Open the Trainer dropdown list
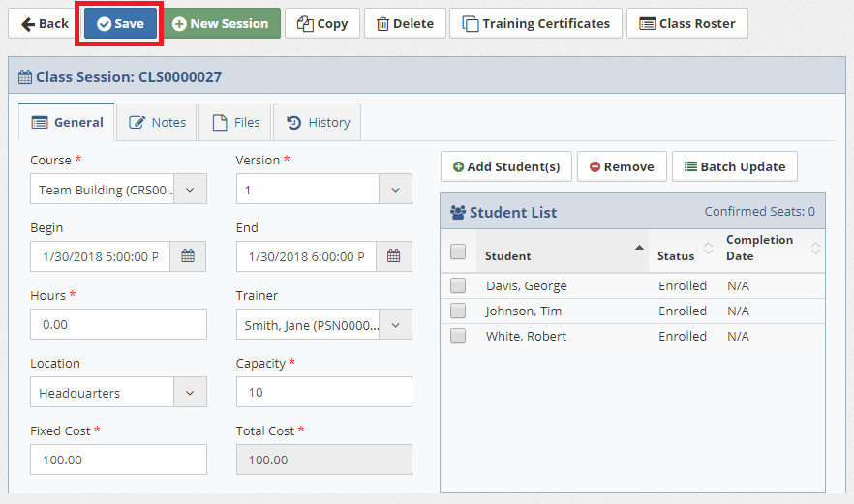The height and width of the screenshot is (504, 854). [395, 325]
